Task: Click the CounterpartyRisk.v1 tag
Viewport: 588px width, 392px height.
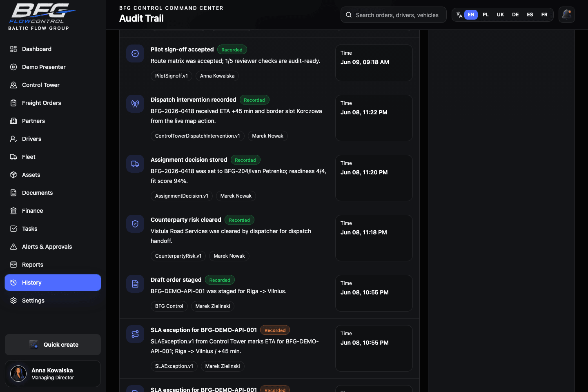Action: (178, 256)
